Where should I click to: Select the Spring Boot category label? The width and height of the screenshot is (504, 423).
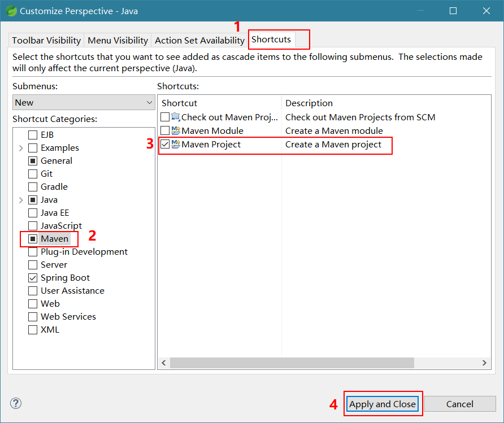(x=65, y=278)
